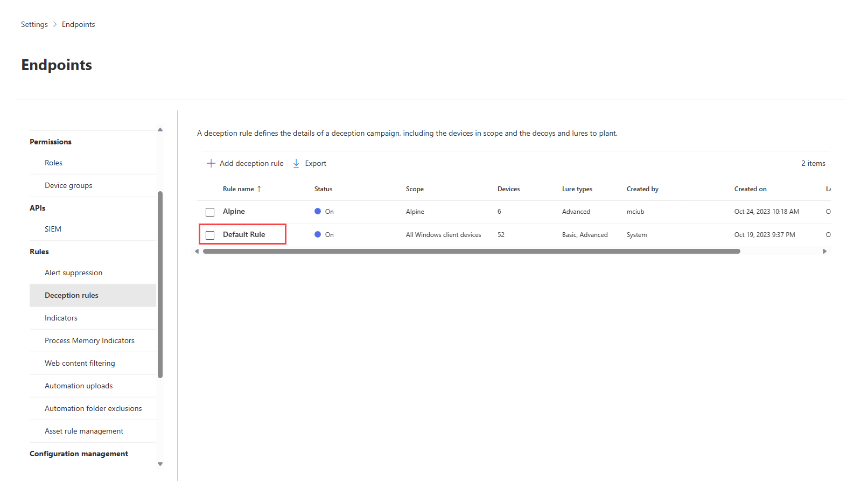Click the table scroll right arrow
This screenshot has height=481, width=868.
pyautogui.click(x=824, y=251)
